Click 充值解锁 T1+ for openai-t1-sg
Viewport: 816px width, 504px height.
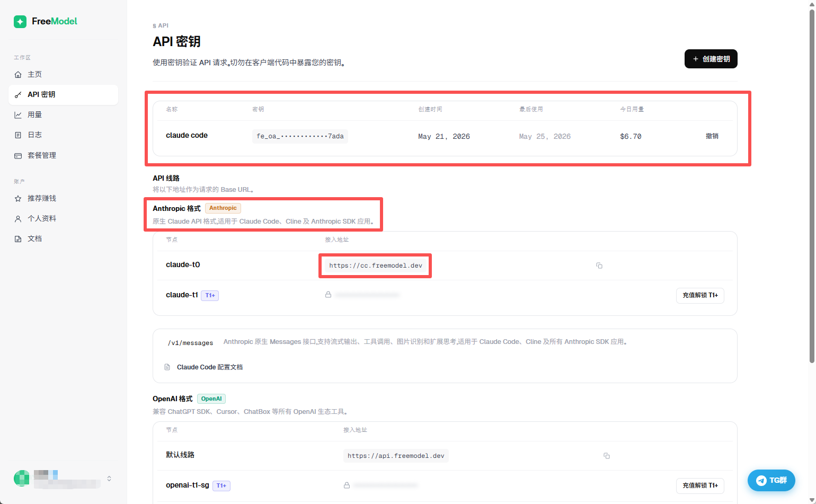(700, 485)
